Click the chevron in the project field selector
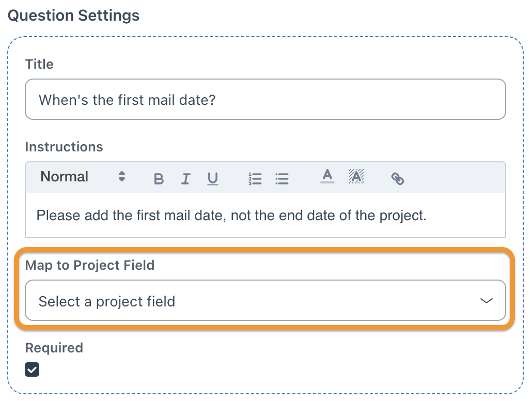The width and height of the screenshot is (532, 401). coord(486,301)
